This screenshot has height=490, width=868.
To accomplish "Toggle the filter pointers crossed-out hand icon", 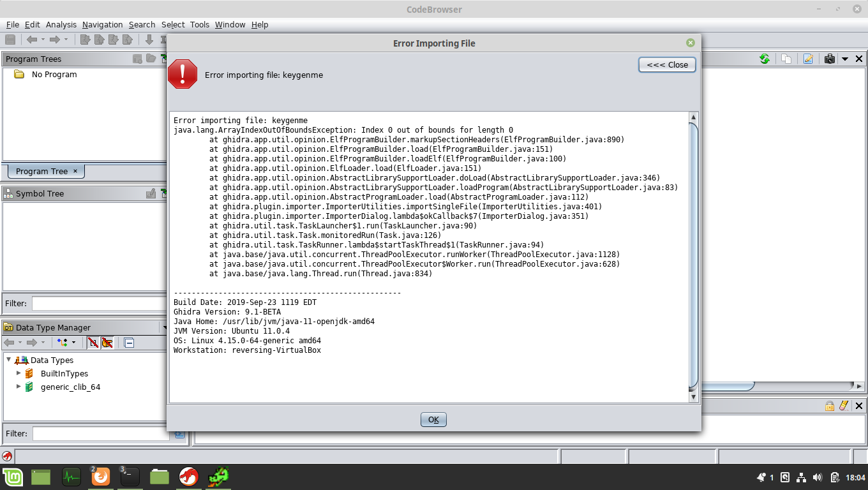I will pyautogui.click(x=107, y=343).
